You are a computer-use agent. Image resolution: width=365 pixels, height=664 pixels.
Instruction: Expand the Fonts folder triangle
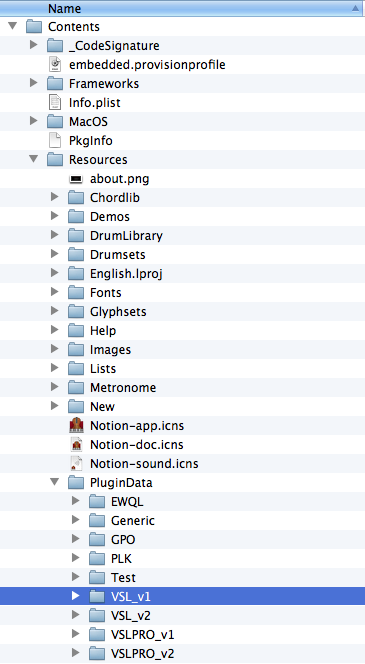click(55, 292)
